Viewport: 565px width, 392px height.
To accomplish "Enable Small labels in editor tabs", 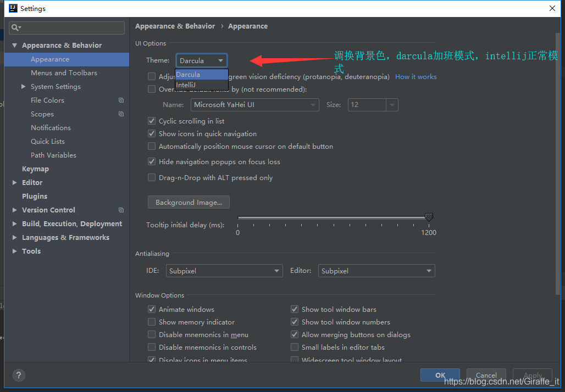I will (295, 347).
